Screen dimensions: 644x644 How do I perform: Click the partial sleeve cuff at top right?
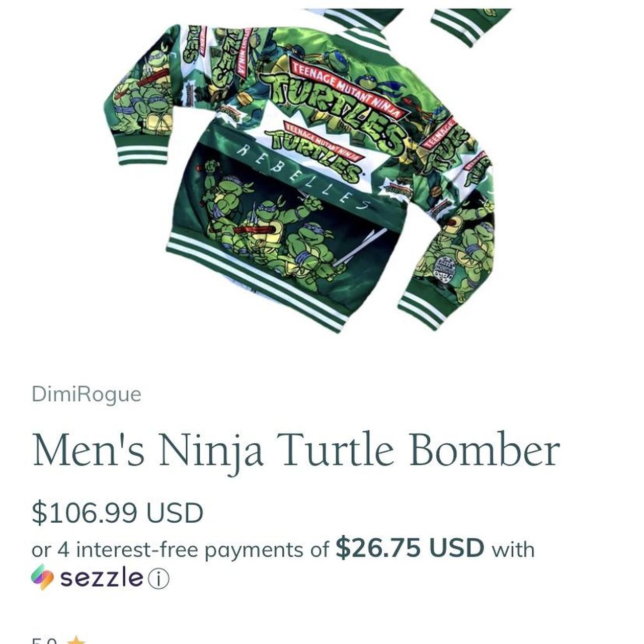[470, 26]
